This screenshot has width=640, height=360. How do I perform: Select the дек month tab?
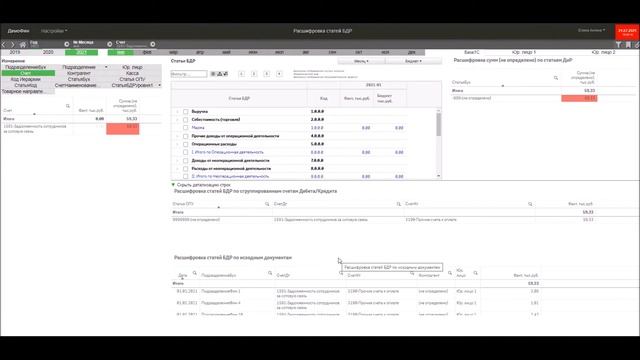(411, 52)
